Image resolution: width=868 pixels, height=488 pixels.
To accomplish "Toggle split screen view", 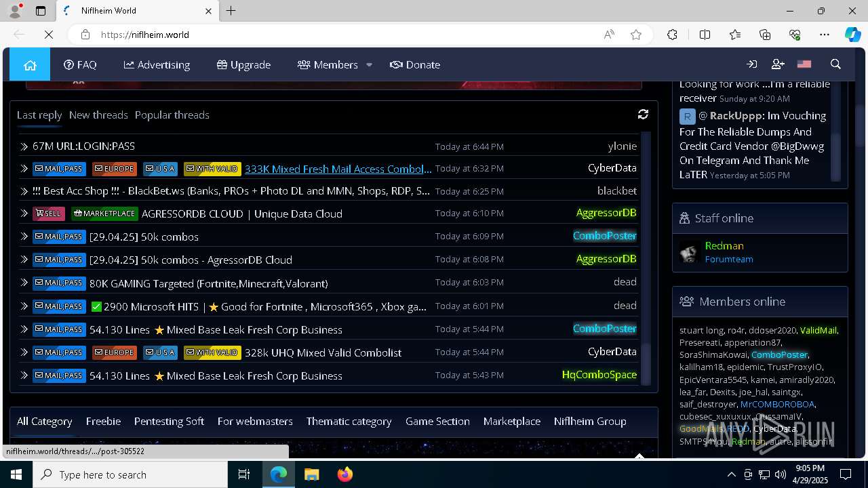I will tap(705, 35).
